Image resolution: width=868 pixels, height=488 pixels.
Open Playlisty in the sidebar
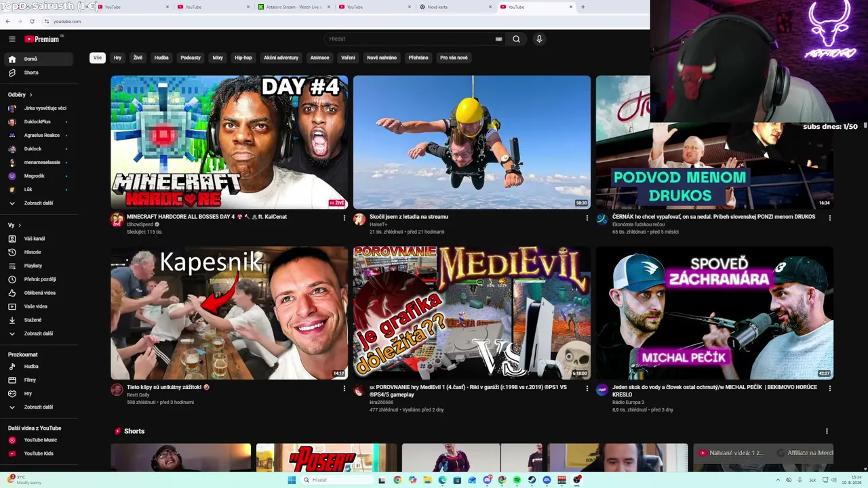coord(38,266)
